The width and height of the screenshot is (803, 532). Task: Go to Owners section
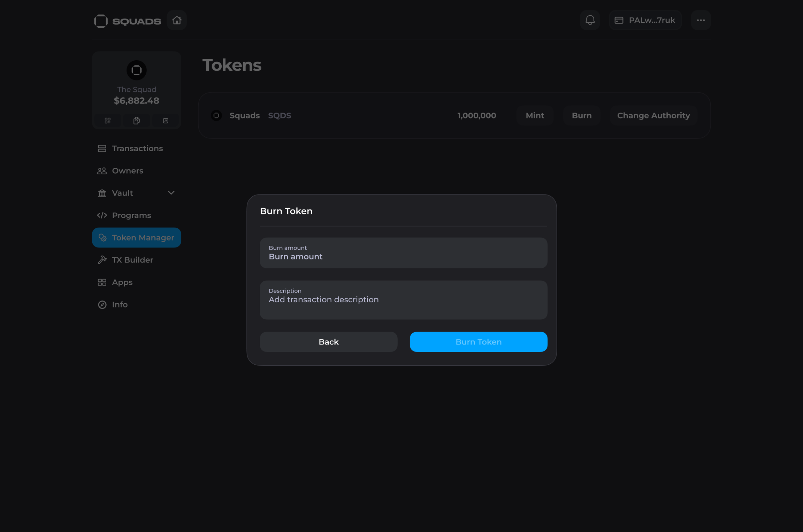point(127,171)
